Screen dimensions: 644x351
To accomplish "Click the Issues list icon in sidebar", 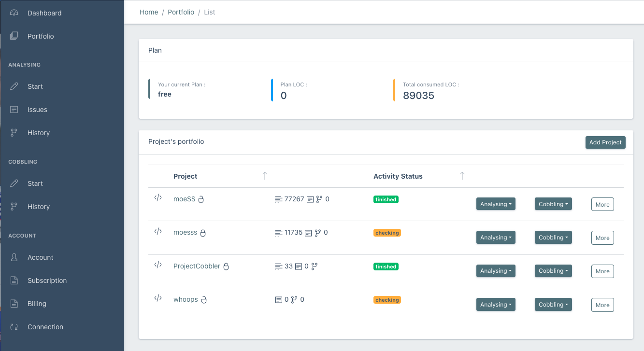I will click(x=14, y=110).
